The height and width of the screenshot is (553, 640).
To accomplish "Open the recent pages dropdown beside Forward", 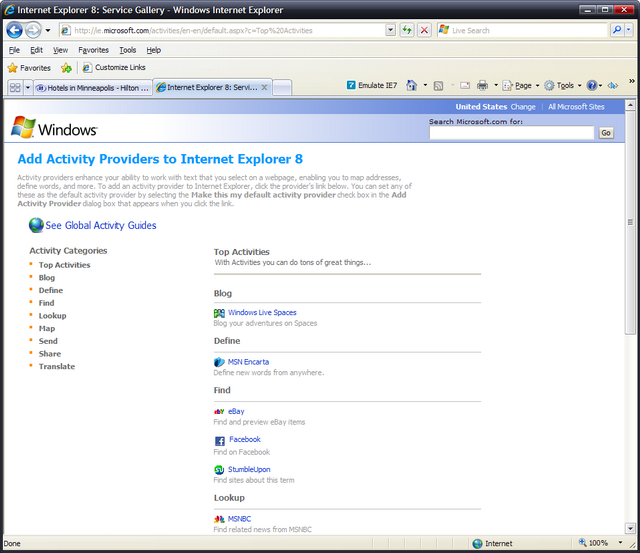I will (48, 31).
